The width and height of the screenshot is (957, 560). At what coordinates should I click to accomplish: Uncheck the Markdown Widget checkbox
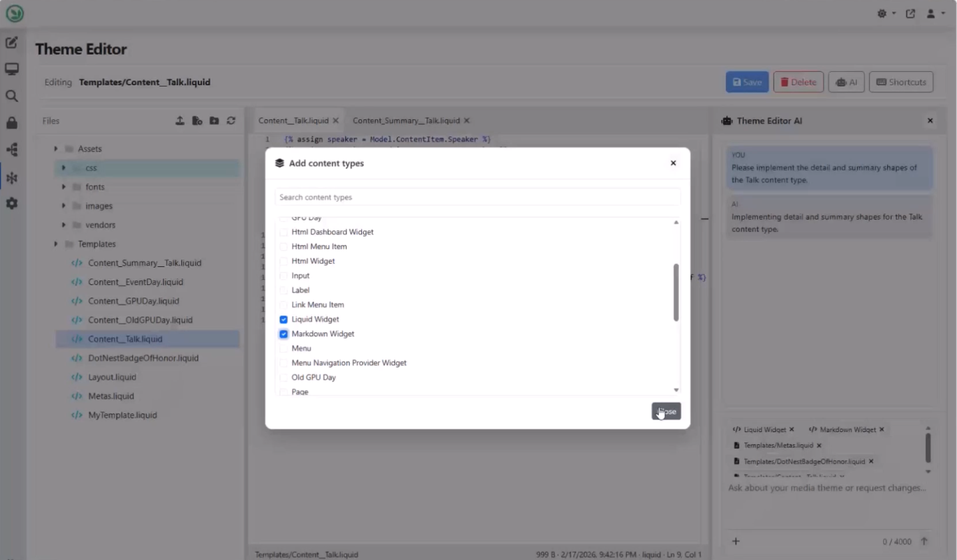coord(284,334)
